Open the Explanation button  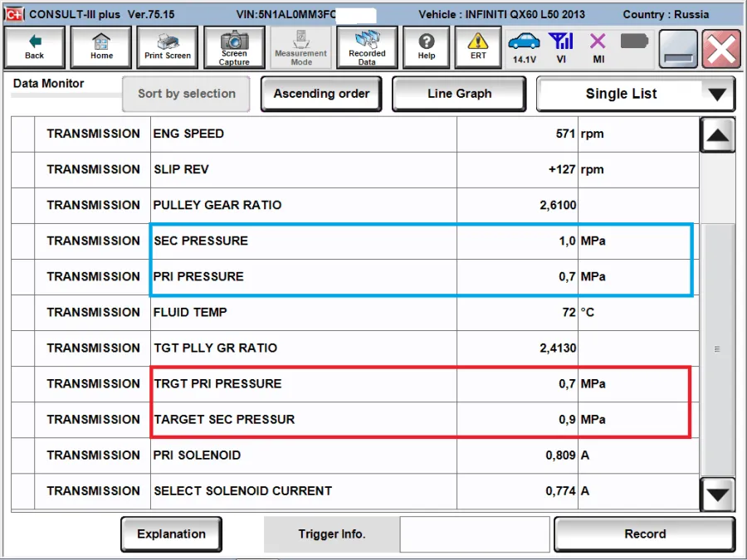pyautogui.click(x=171, y=533)
